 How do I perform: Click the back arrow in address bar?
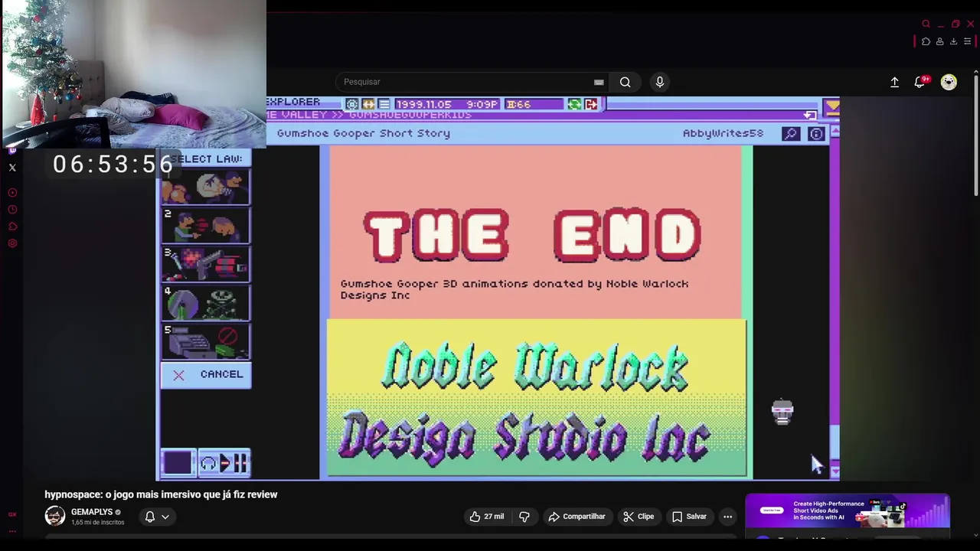[x=809, y=115]
